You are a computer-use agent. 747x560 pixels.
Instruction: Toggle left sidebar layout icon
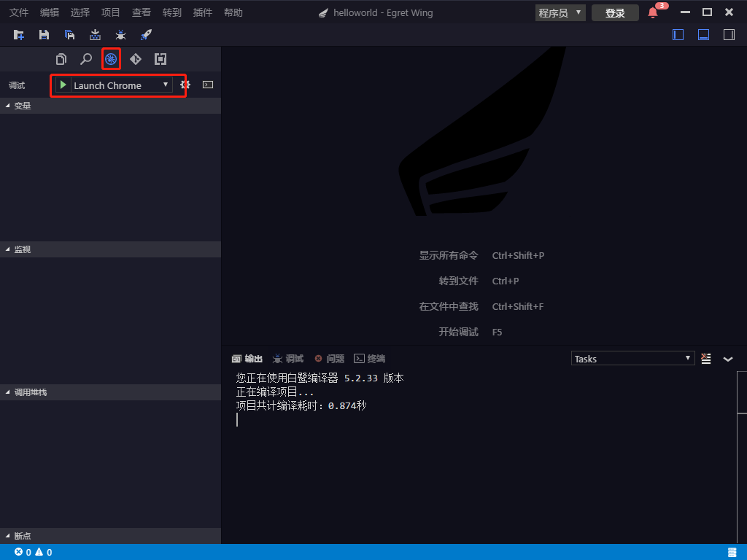[x=678, y=35]
